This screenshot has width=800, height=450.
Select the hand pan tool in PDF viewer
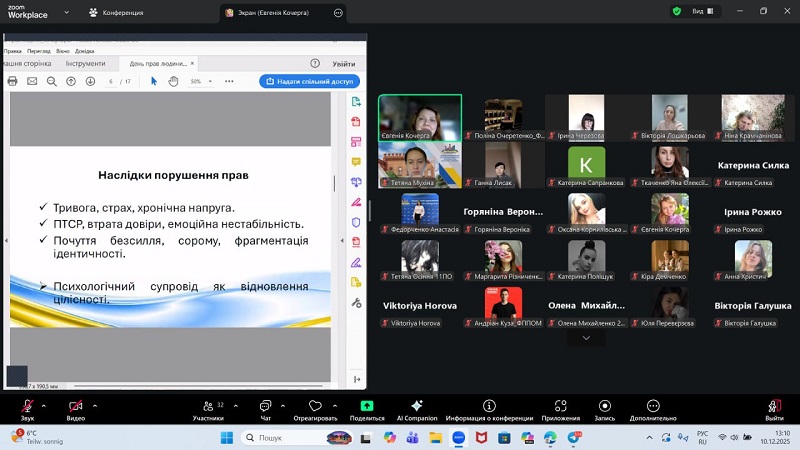(x=173, y=81)
